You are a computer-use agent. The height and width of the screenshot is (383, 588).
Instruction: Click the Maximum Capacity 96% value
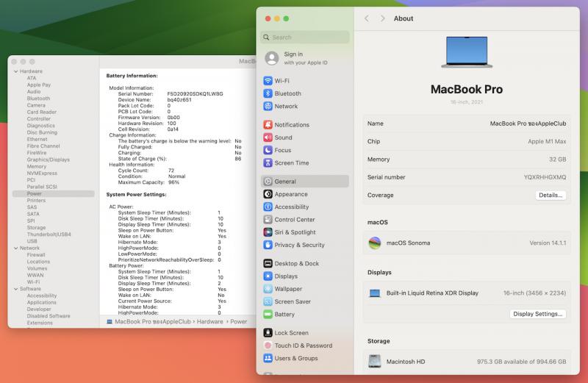point(173,182)
